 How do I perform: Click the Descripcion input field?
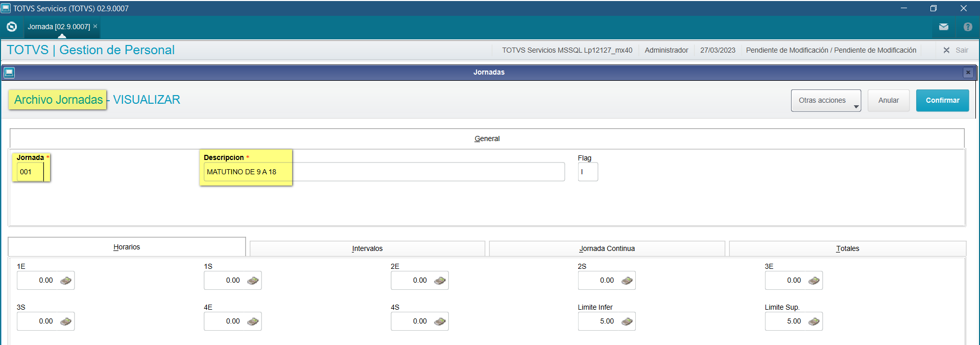click(x=383, y=172)
